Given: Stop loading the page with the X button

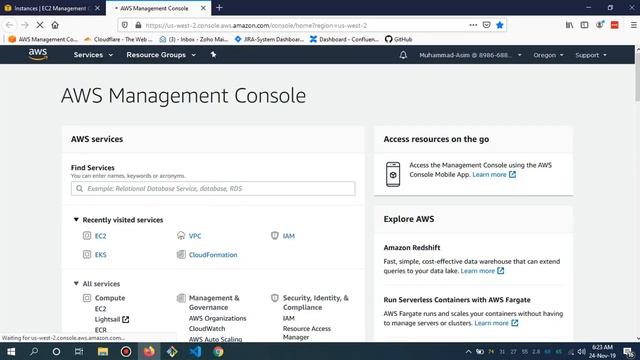Looking at the screenshot, I should (40, 25).
